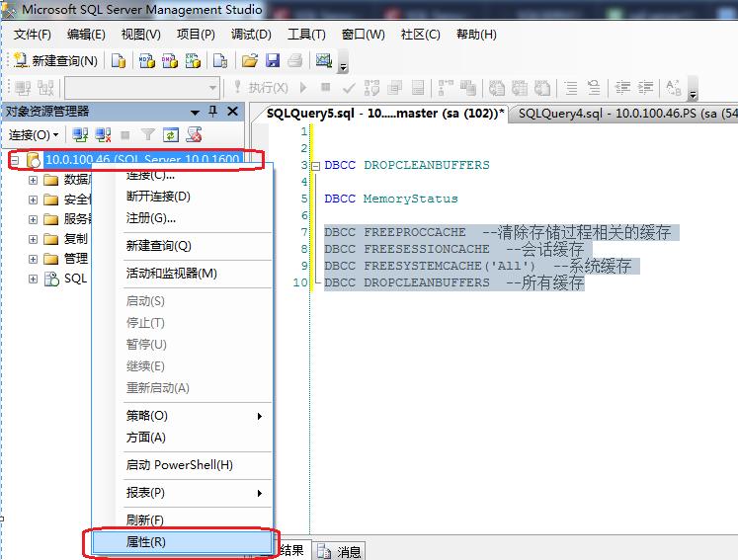Click the display estimated execution plan icon
The image size is (738, 560).
pyautogui.click(x=371, y=88)
